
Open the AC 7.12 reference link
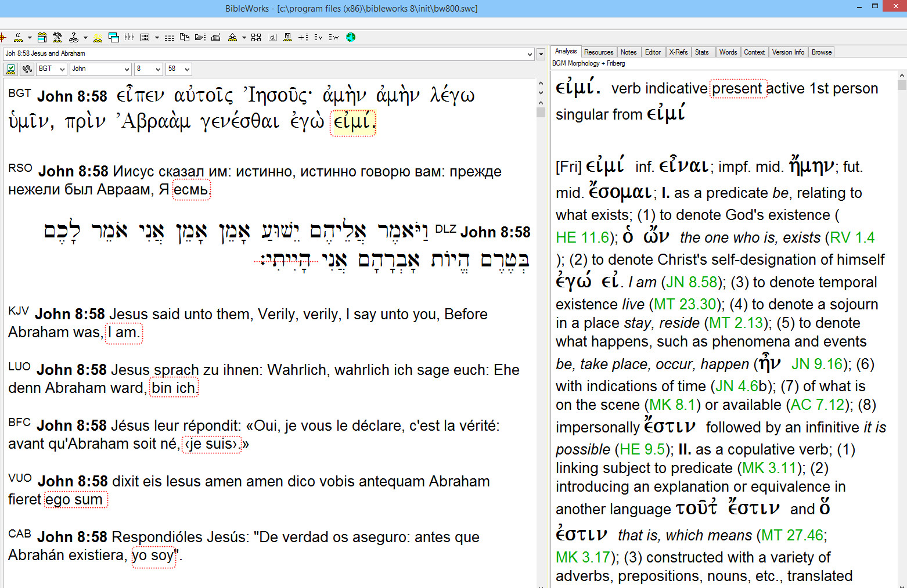click(818, 405)
